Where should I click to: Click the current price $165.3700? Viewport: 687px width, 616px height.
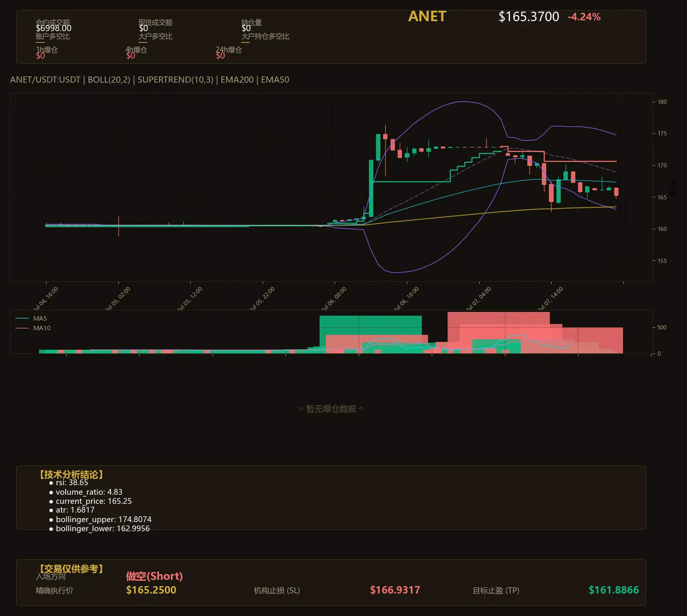(x=529, y=17)
